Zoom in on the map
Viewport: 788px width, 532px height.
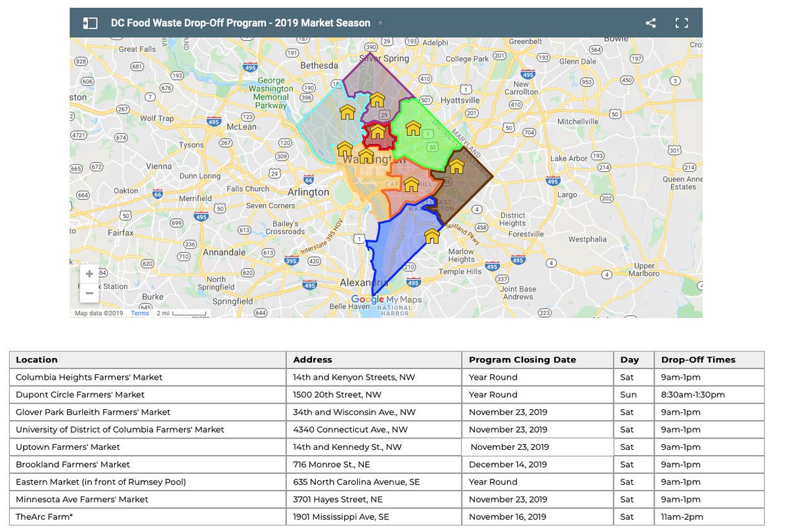[90, 274]
